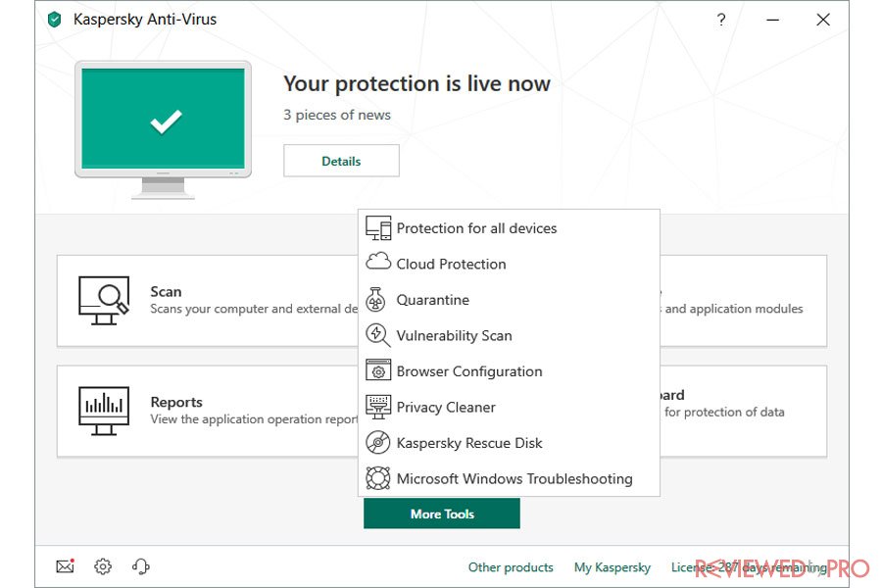882x588 pixels.
Task: Click the green protection status monitor
Action: click(x=163, y=129)
